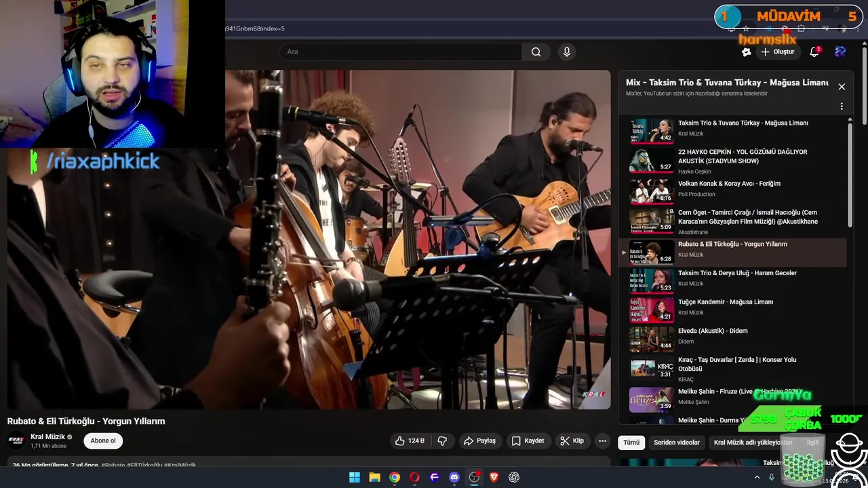868x488 pixels.
Task: Open more actions ellipsis under the video
Action: pyautogui.click(x=602, y=441)
